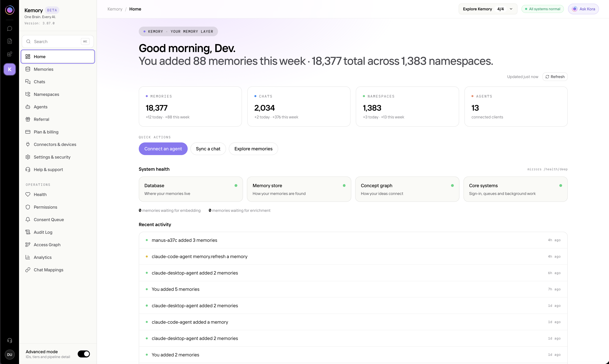Click the Connect an agent button
This screenshot has width=609, height=364.
point(163,149)
